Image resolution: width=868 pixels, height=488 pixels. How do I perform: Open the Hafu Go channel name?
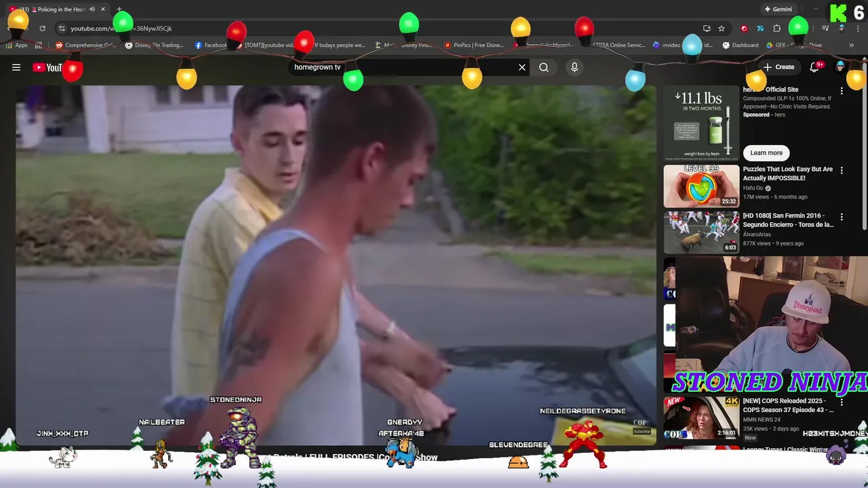tap(755, 188)
